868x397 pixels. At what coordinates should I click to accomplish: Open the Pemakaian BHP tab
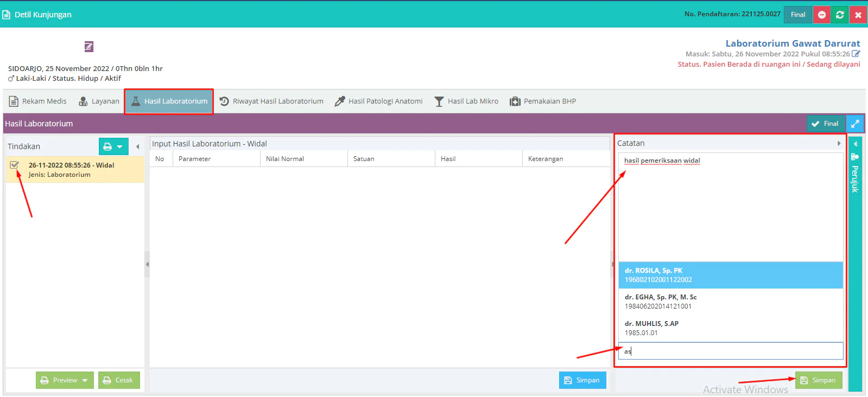click(543, 101)
